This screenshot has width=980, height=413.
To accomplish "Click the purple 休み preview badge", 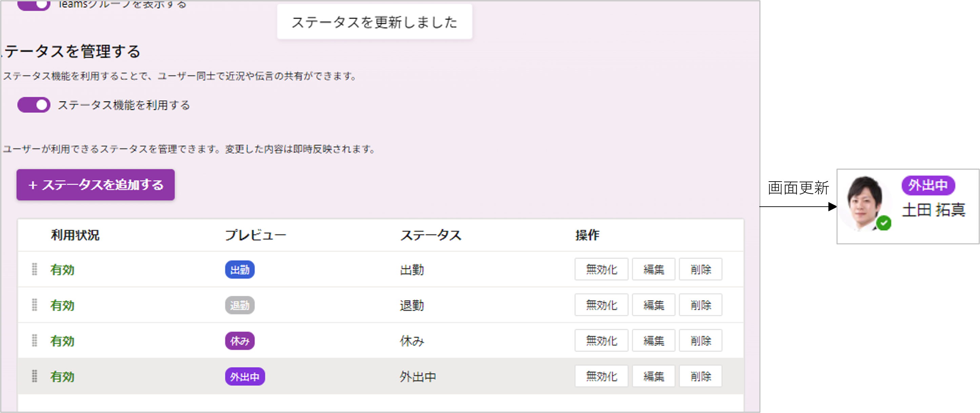I will click(x=240, y=341).
